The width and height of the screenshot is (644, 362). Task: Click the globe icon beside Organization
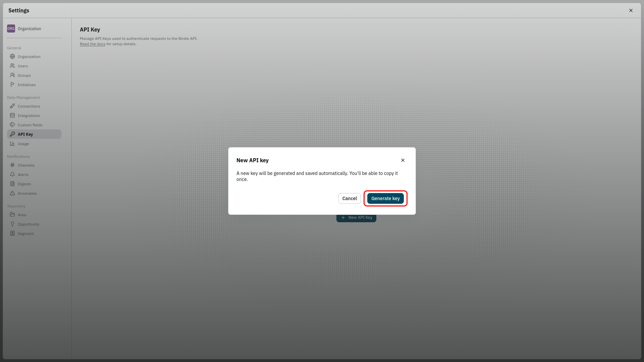(12, 56)
